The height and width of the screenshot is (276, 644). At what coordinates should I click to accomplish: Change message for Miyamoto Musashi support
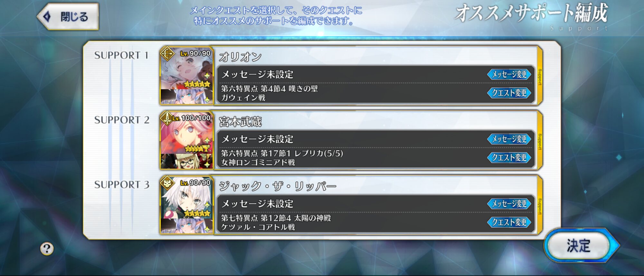(x=509, y=139)
